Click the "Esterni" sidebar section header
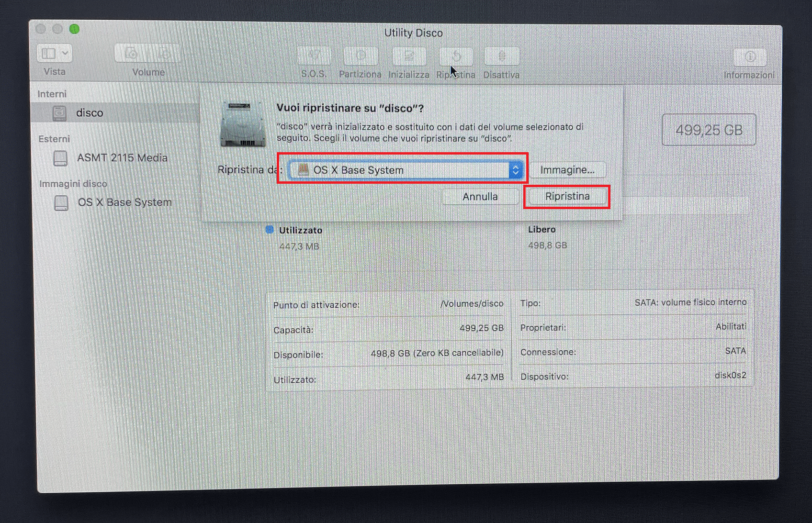The height and width of the screenshot is (523, 812). point(54,139)
